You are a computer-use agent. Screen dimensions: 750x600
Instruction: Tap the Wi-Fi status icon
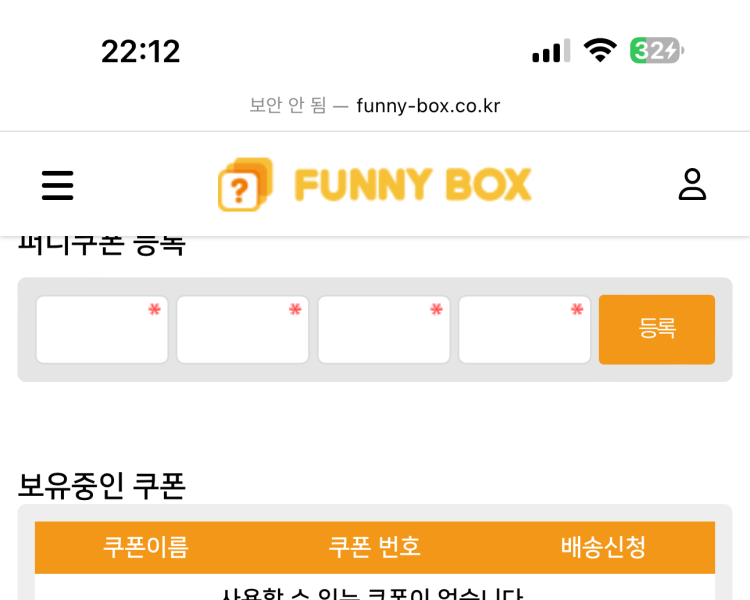(x=600, y=51)
